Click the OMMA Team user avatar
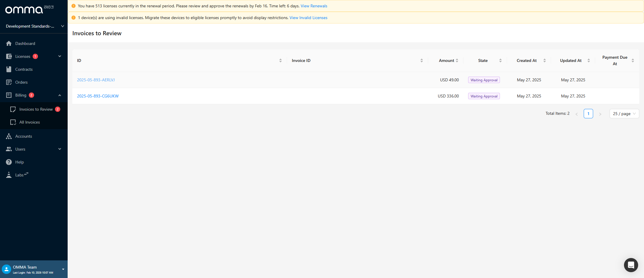This screenshot has height=278, width=644. 6,269
